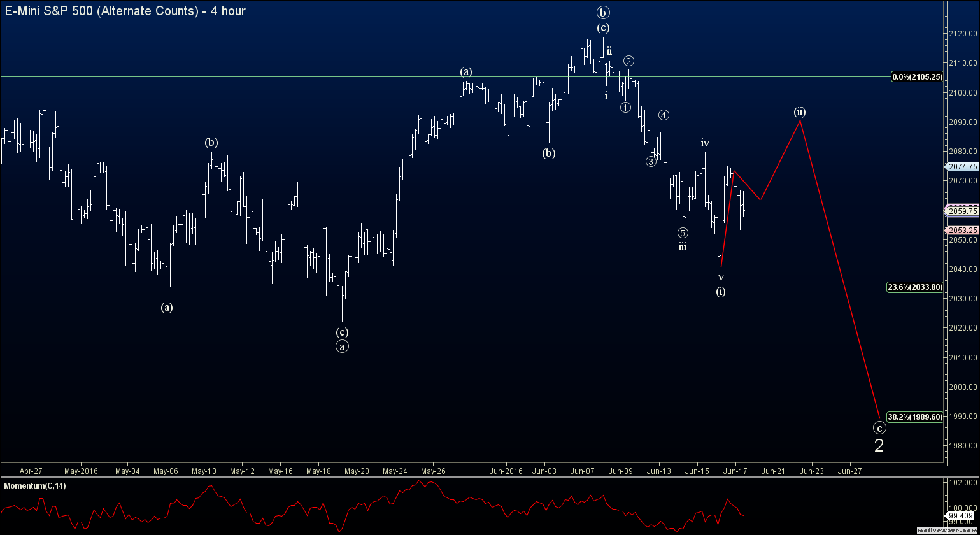Click the (ii) label at the red peak
The height and width of the screenshot is (535, 980).
click(800, 112)
